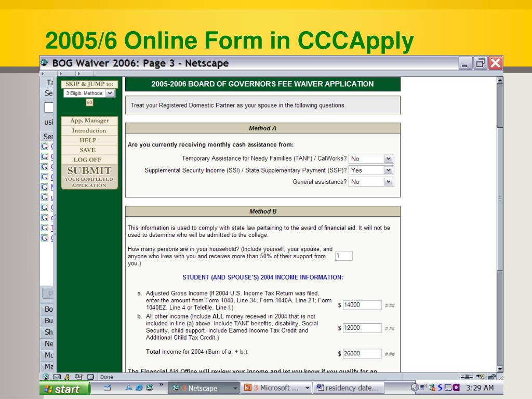Image resolution: width=532 pixels, height=399 pixels.
Task: Click scrollbar down arrow of page
Action: click(500, 369)
